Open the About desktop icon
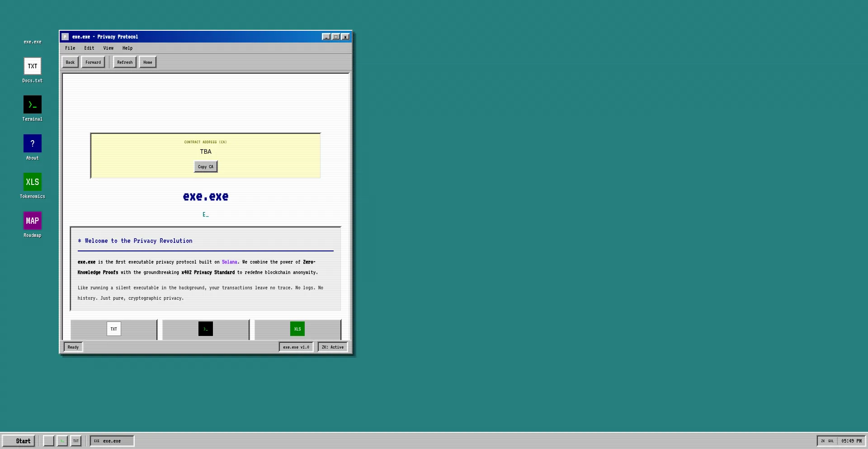868x449 pixels. tap(33, 144)
